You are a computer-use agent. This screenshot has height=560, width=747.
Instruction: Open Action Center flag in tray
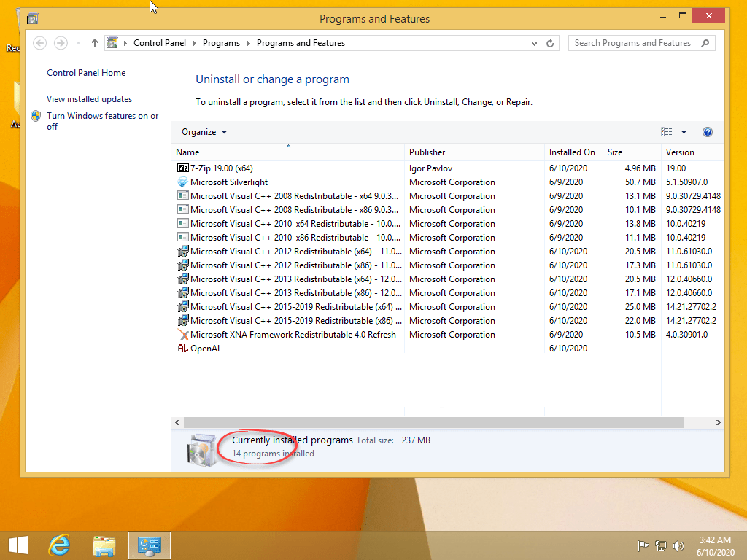(x=643, y=545)
